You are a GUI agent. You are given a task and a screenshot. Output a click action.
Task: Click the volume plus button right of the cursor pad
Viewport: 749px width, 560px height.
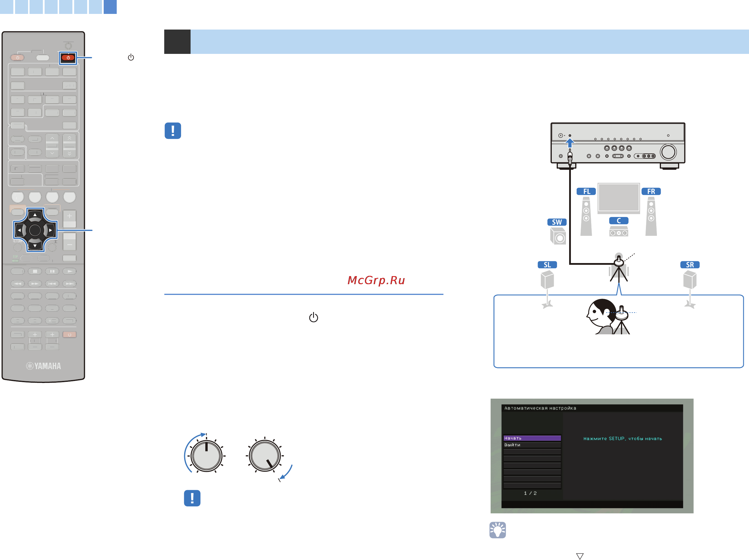coord(70,218)
